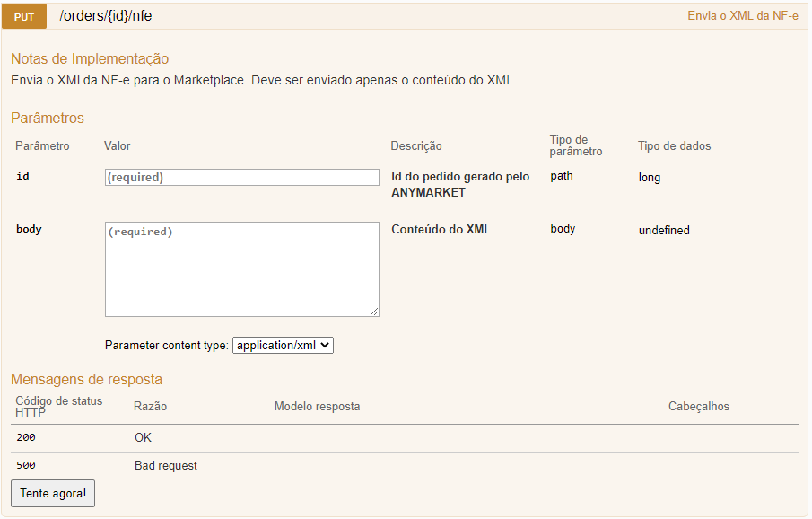
Task: Open the /orders/{id}/nfe endpoint path link
Action: 106,16
